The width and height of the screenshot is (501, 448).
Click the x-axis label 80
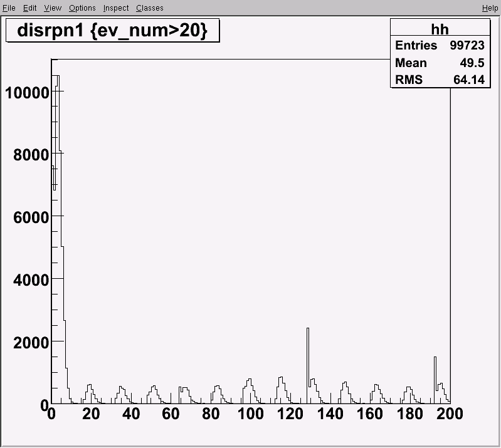[211, 414]
